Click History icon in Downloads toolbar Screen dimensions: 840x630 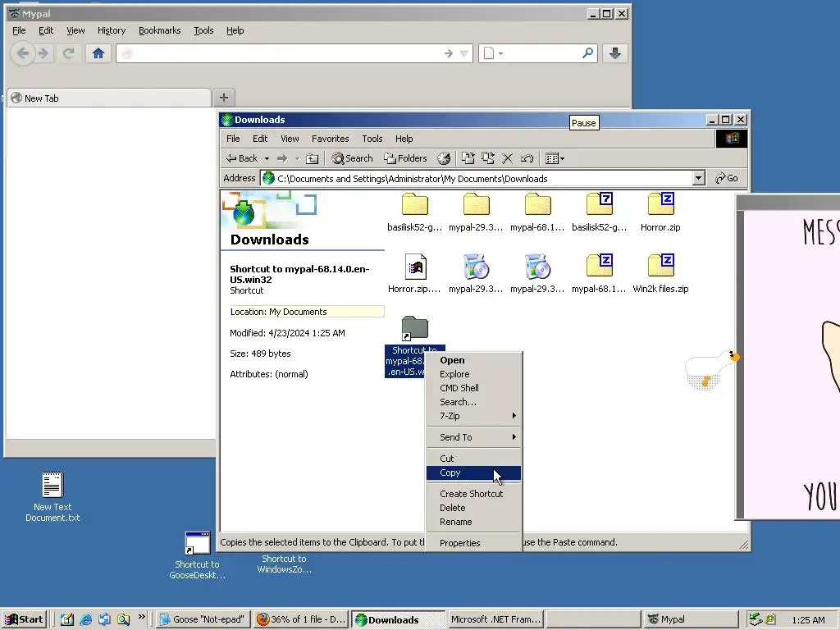[444, 158]
